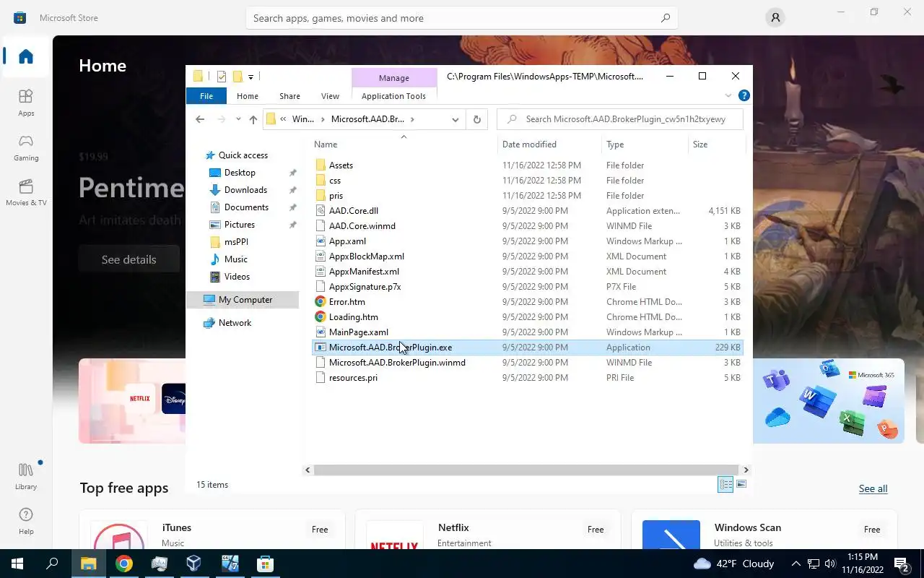The width and height of the screenshot is (924, 578).
Task: Open Apps section in Microsoft Store
Action: [26, 103]
